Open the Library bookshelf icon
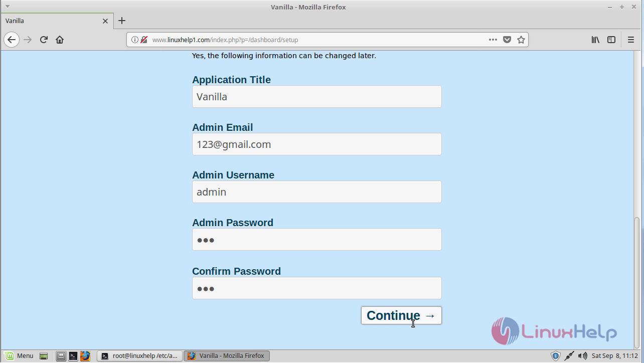644x363 pixels. click(x=595, y=40)
